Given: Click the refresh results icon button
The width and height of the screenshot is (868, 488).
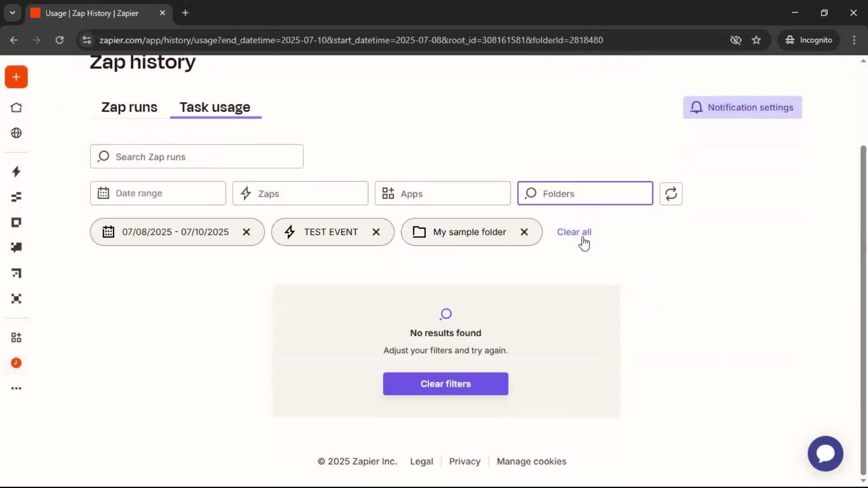Looking at the screenshot, I should point(671,193).
